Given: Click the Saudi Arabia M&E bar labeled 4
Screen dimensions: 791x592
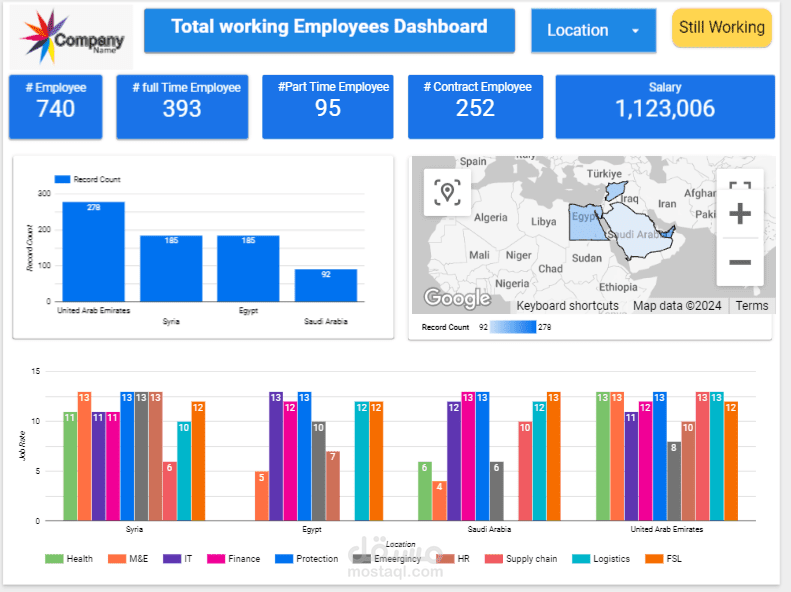Looking at the screenshot, I should coord(439,501).
